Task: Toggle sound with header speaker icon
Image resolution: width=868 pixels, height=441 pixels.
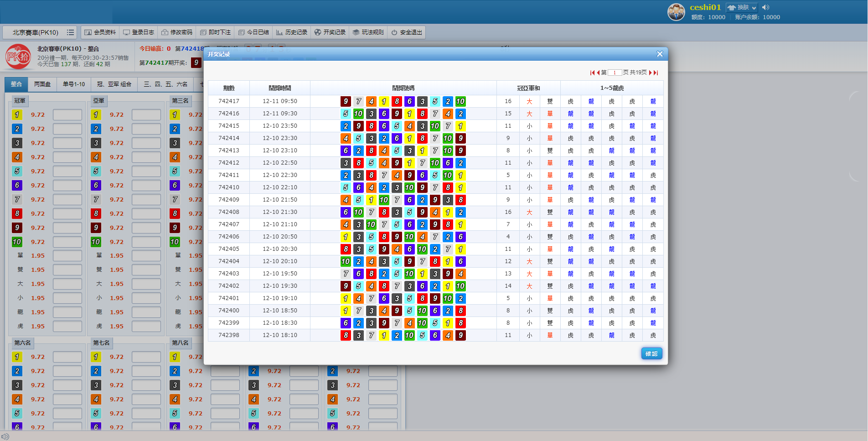Action: [x=765, y=7]
